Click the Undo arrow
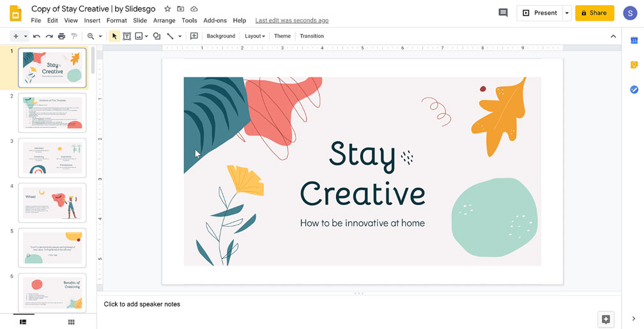The width and height of the screenshot is (644, 329). [37, 36]
